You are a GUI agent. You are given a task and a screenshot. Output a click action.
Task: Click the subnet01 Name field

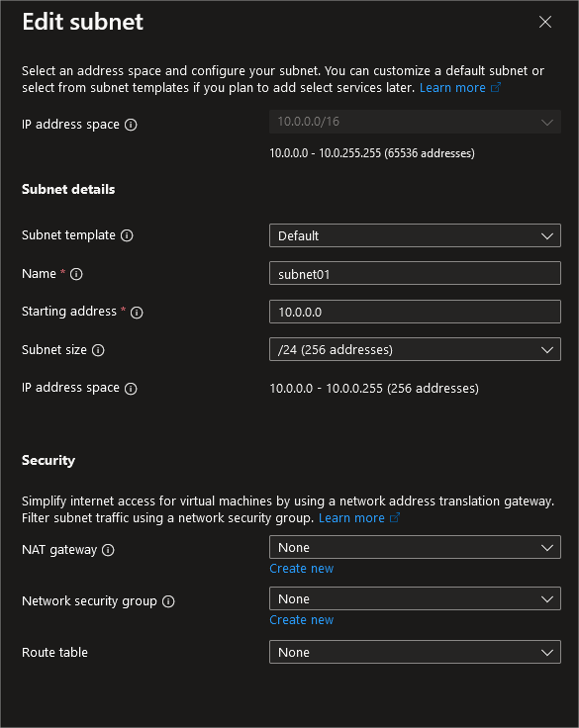point(415,273)
